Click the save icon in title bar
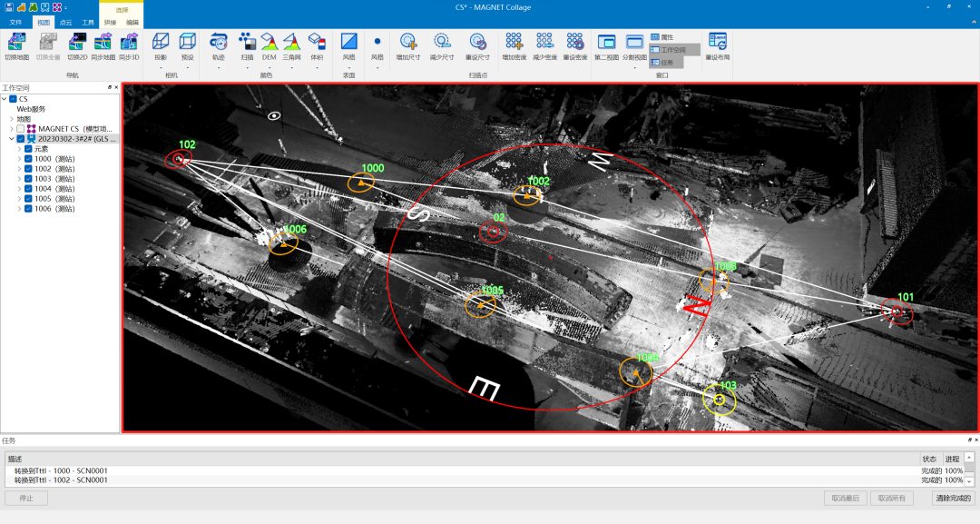This screenshot has height=524, width=980. pyautogui.click(x=9, y=7)
